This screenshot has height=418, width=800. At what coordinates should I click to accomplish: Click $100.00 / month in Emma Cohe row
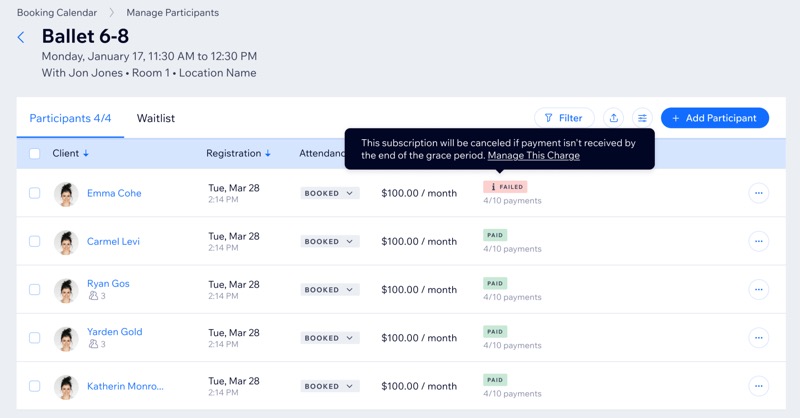[x=419, y=193]
